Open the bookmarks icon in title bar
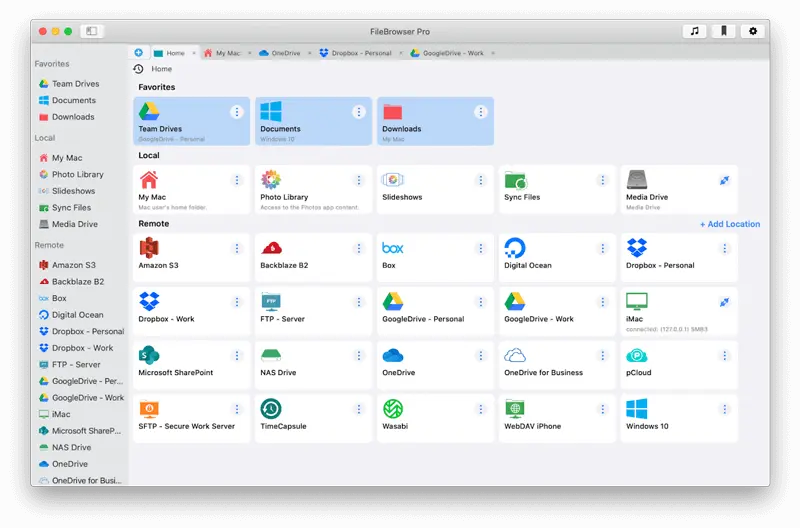Image resolution: width=800 pixels, height=528 pixels. pyautogui.click(x=723, y=31)
